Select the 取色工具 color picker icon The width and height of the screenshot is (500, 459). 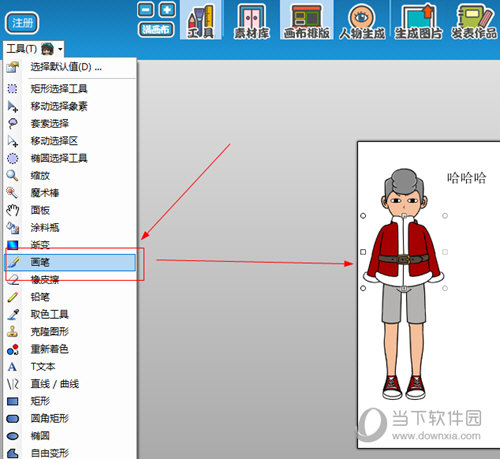13,314
